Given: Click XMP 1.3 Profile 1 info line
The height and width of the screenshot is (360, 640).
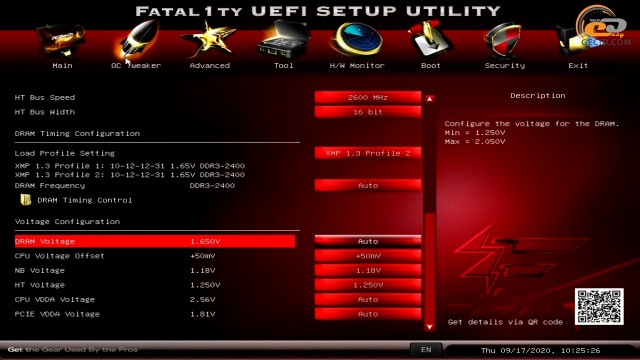Looking at the screenshot, I should pyautogui.click(x=130, y=166).
